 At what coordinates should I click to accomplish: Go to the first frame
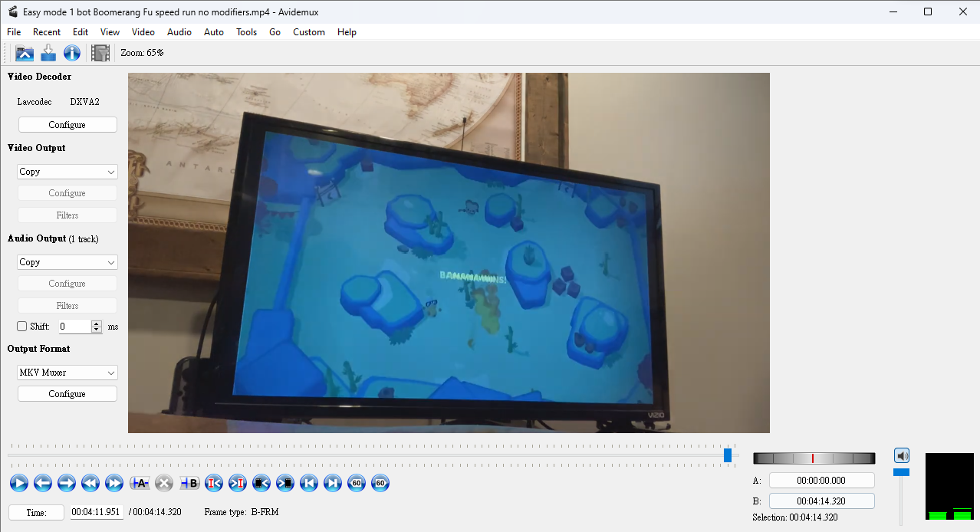pyautogui.click(x=309, y=483)
